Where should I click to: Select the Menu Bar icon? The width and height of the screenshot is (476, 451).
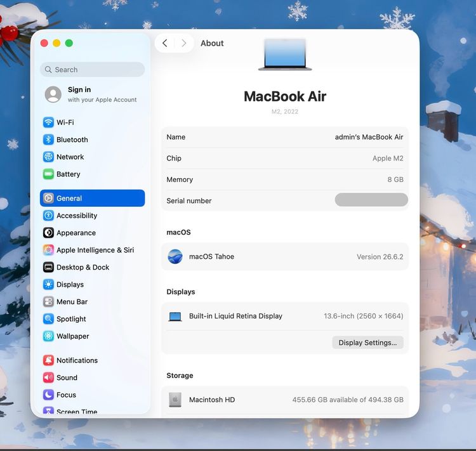coord(48,302)
